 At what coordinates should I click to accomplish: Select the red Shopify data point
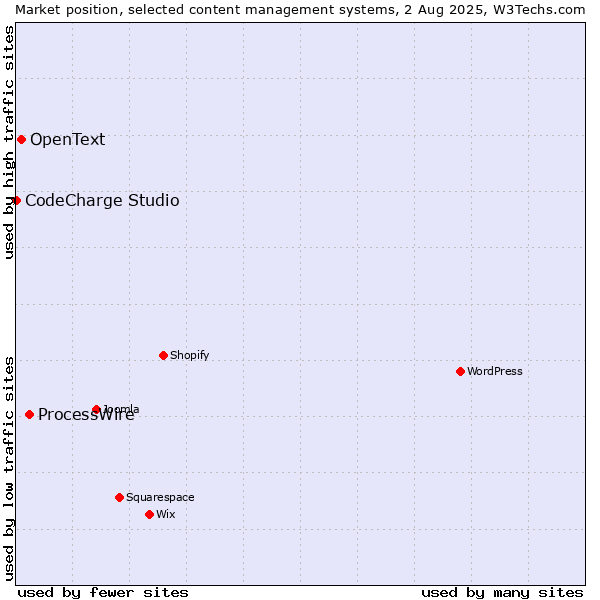pyautogui.click(x=163, y=355)
